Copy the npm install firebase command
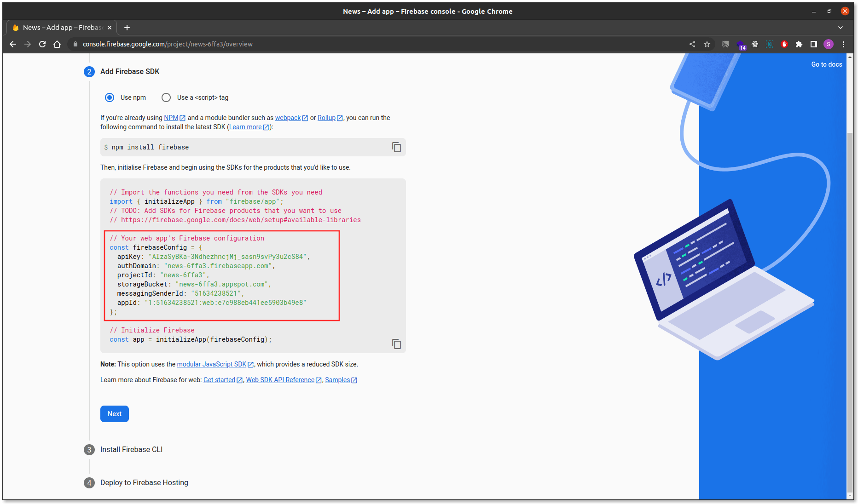 click(396, 147)
